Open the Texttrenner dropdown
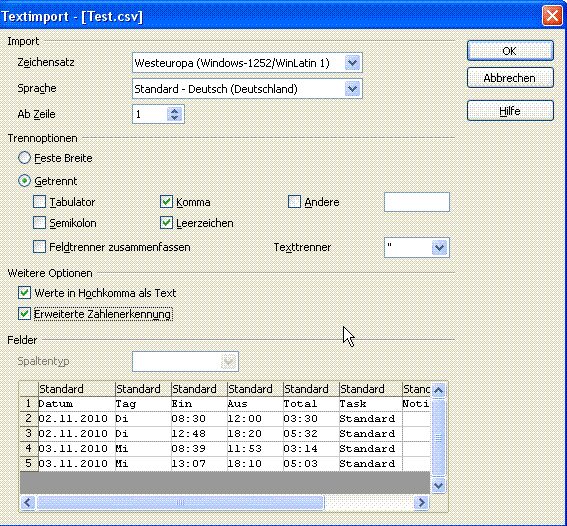Image resolution: width=567 pixels, height=526 pixels. (x=439, y=248)
